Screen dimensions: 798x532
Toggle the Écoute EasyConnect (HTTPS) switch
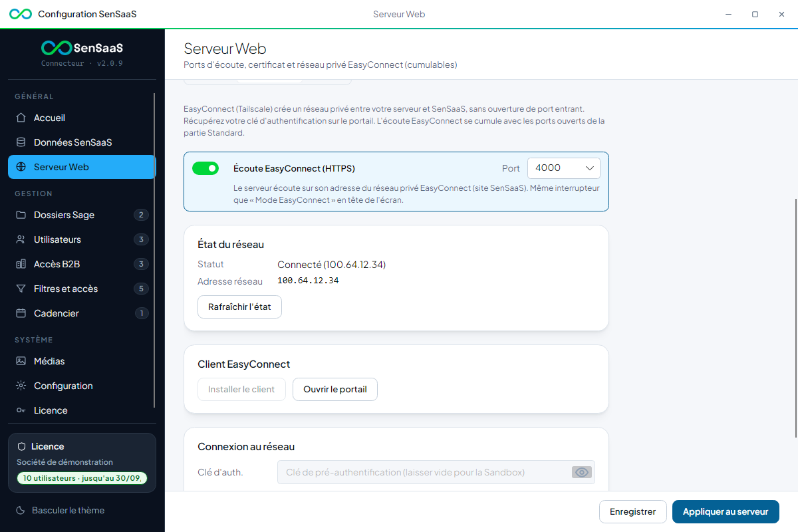pyautogui.click(x=205, y=168)
